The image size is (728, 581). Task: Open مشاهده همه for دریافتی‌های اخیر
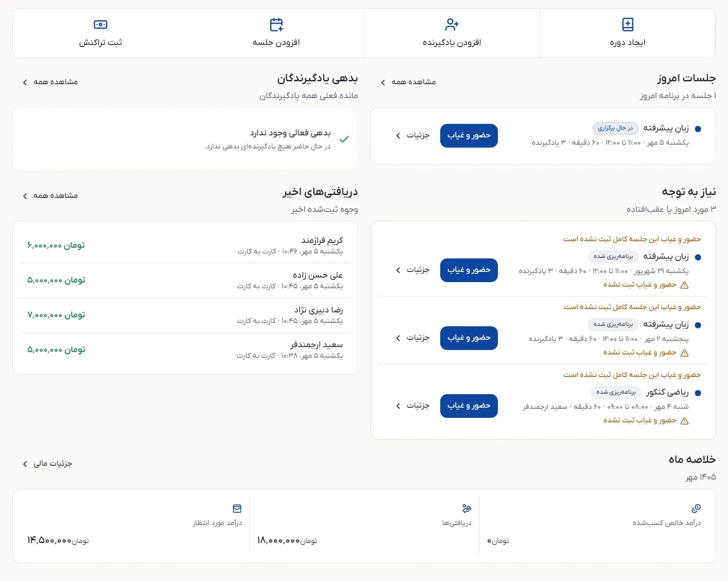(x=50, y=196)
